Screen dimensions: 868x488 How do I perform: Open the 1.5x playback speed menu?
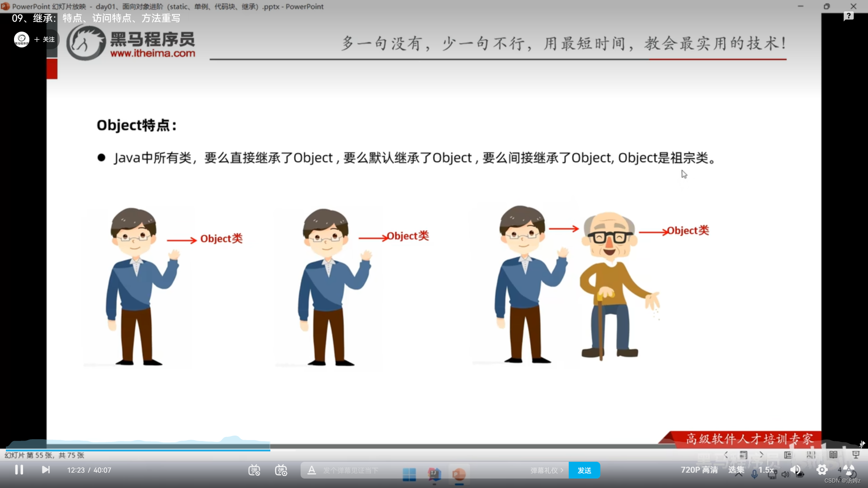[766, 470]
